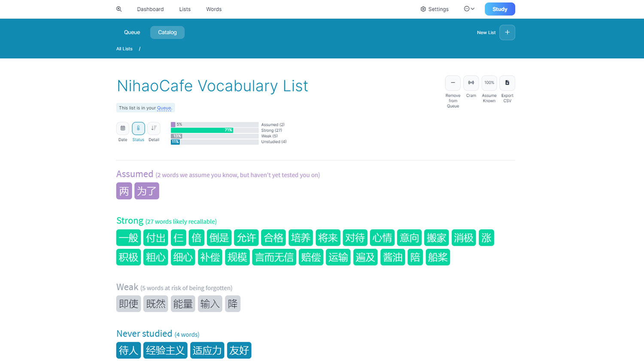Click the Remove from Queue icon

coord(453,83)
